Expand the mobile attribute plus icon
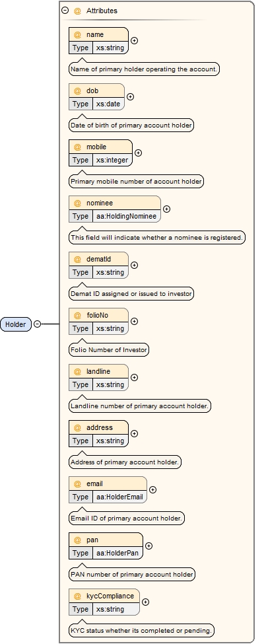The width and height of the screenshot is (266, 644). [139, 153]
